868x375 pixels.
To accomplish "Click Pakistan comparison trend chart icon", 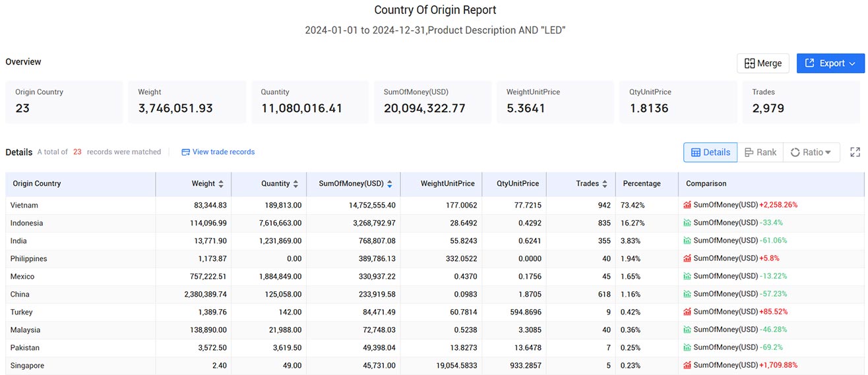I will (688, 347).
